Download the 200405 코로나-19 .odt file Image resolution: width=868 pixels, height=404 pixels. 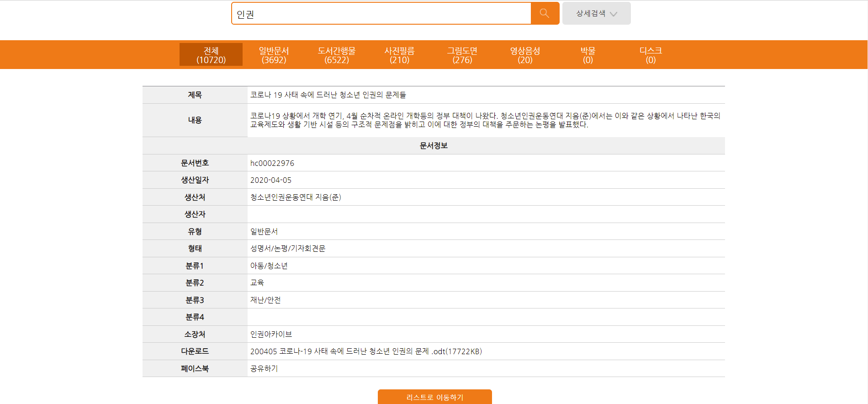pos(365,351)
